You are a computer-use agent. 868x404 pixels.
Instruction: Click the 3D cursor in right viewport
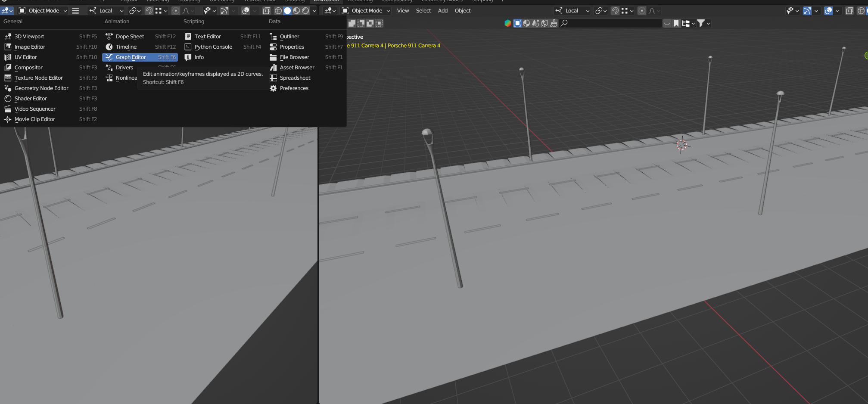681,145
